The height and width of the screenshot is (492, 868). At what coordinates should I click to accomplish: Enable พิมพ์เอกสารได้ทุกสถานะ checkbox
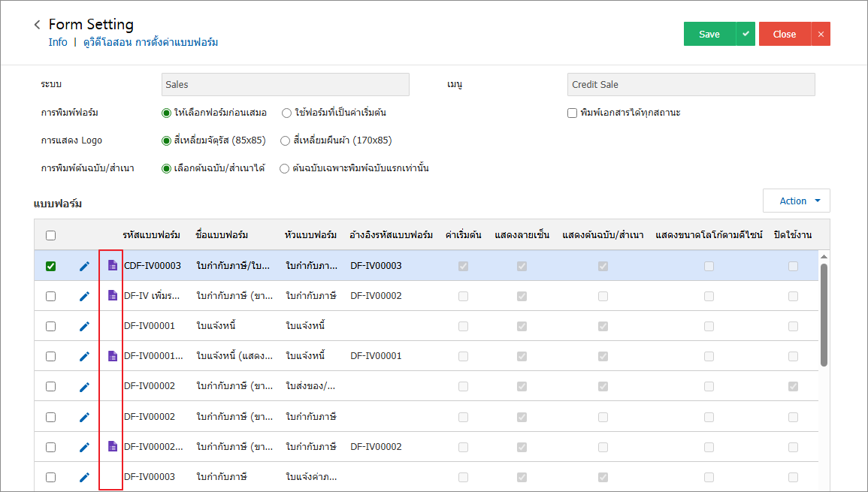pyautogui.click(x=572, y=113)
